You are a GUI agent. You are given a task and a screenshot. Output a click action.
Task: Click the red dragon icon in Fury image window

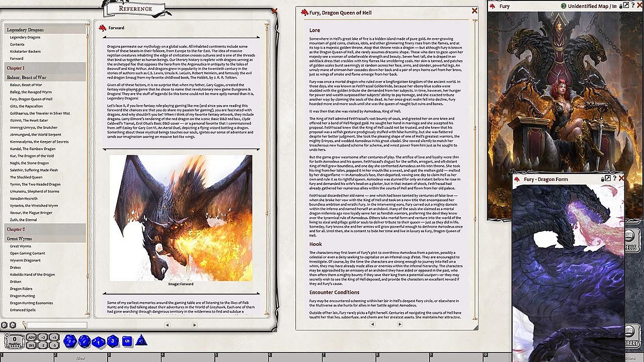pyautogui.click(x=492, y=6)
